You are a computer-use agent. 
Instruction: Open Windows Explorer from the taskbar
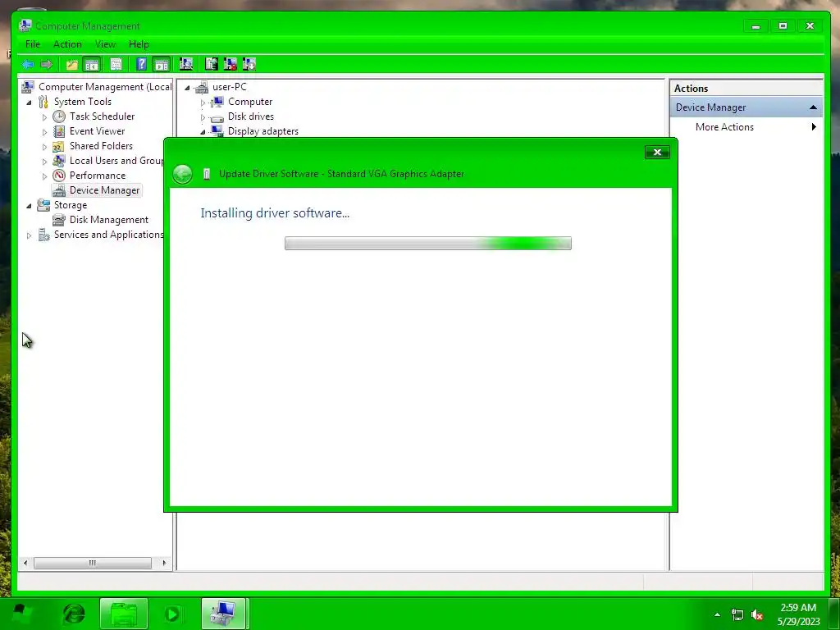tap(123, 614)
